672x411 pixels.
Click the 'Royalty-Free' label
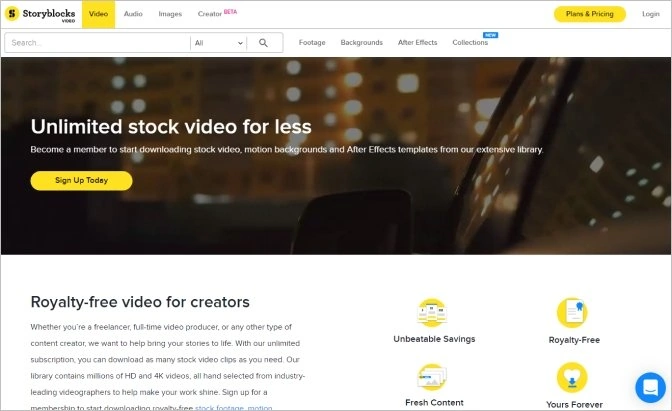point(574,340)
